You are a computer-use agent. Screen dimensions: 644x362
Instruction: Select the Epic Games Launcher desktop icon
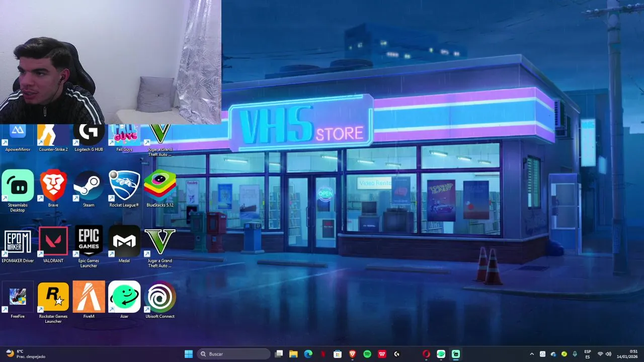click(x=89, y=247)
